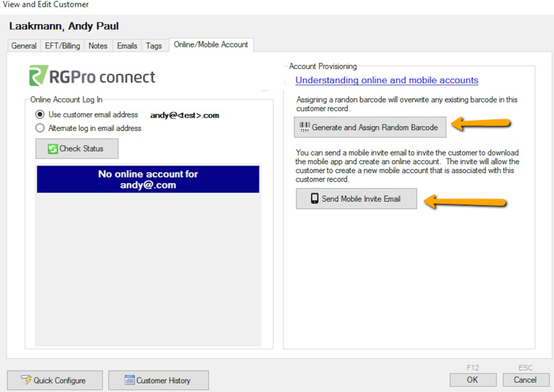Click the calendar icon on Customer History
The width and height of the screenshot is (554, 392).
click(x=129, y=380)
